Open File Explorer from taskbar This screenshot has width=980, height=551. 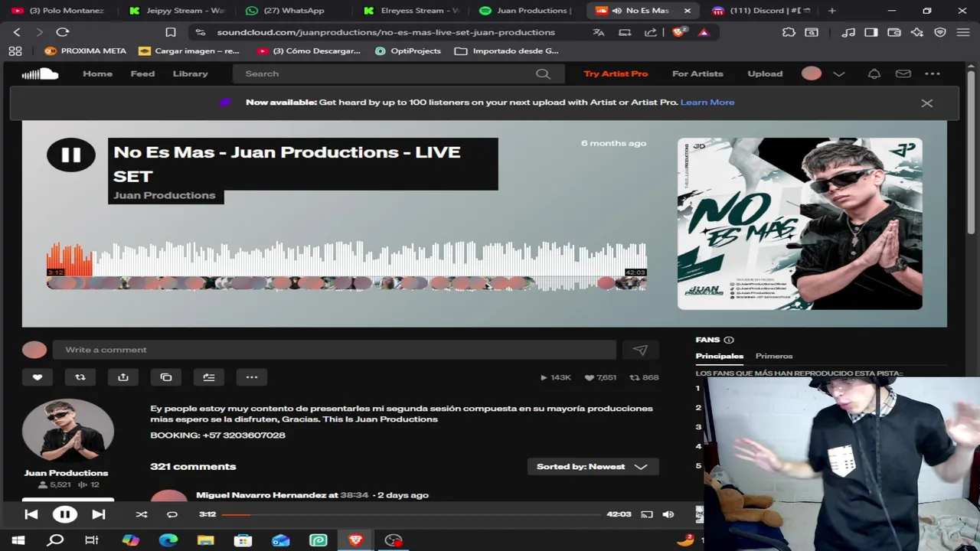coord(205,540)
